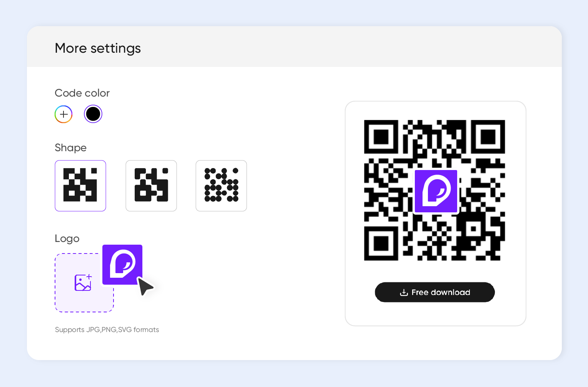The image size is (588, 387).
Task: Click the Code color label
Action: click(x=82, y=93)
